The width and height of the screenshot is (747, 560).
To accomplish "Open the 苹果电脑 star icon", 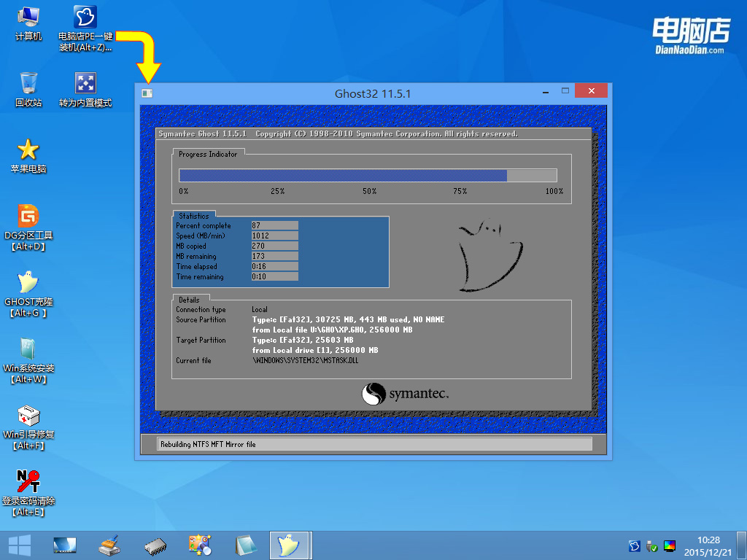I will (28, 156).
